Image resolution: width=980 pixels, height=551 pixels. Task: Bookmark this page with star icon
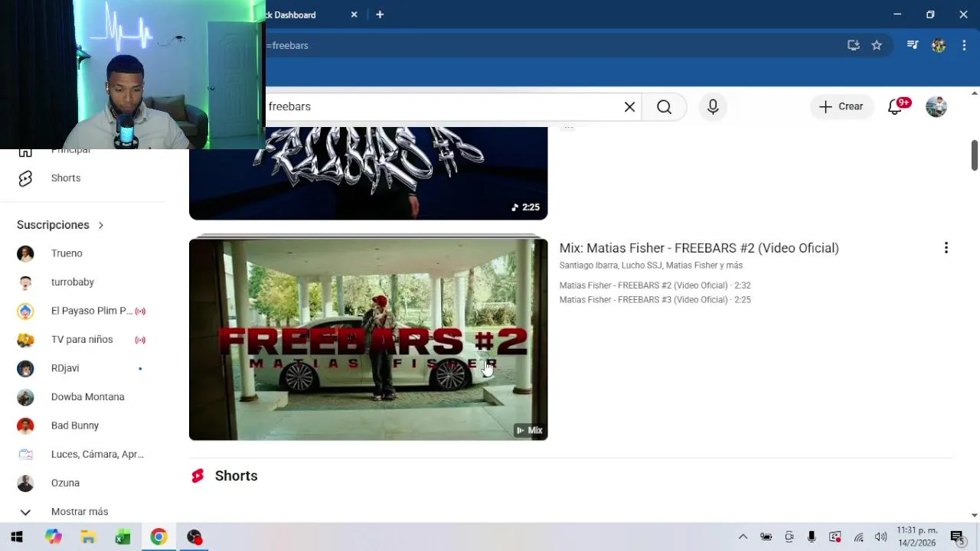coord(877,46)
